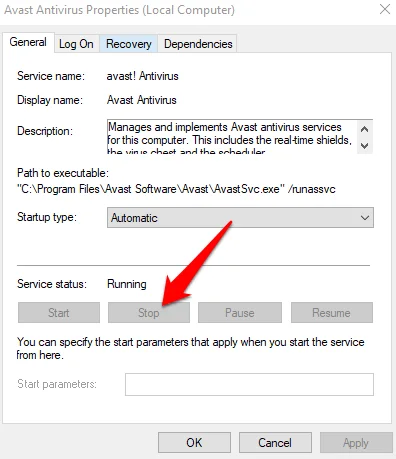Screen dimensions: 396x459
Task: Open the Dependencies tab
Action: (198, 44)
